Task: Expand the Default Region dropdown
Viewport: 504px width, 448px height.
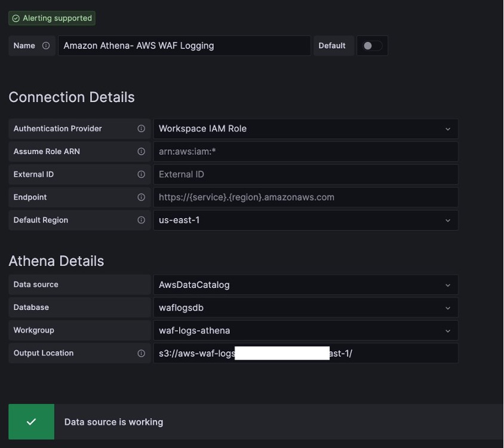Action: click(306, 220)
